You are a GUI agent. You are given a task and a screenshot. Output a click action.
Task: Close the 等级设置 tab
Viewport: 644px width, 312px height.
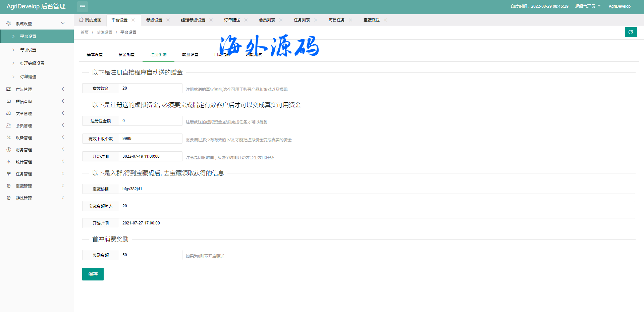pos(168,20)
